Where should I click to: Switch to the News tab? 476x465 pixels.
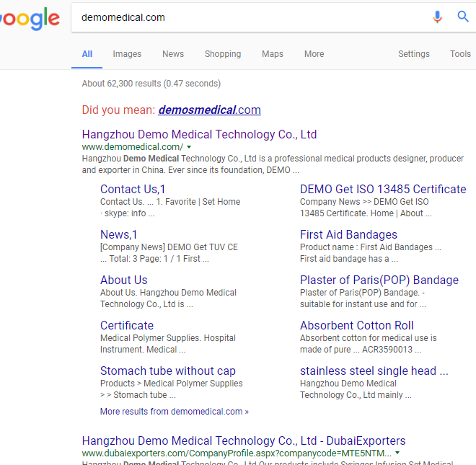tap(173, 54)
